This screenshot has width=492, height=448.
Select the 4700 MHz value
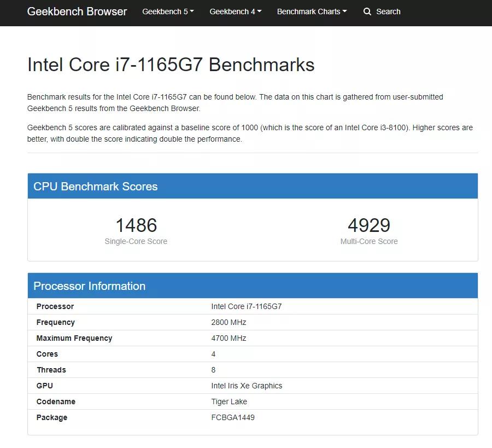[229, 338]
